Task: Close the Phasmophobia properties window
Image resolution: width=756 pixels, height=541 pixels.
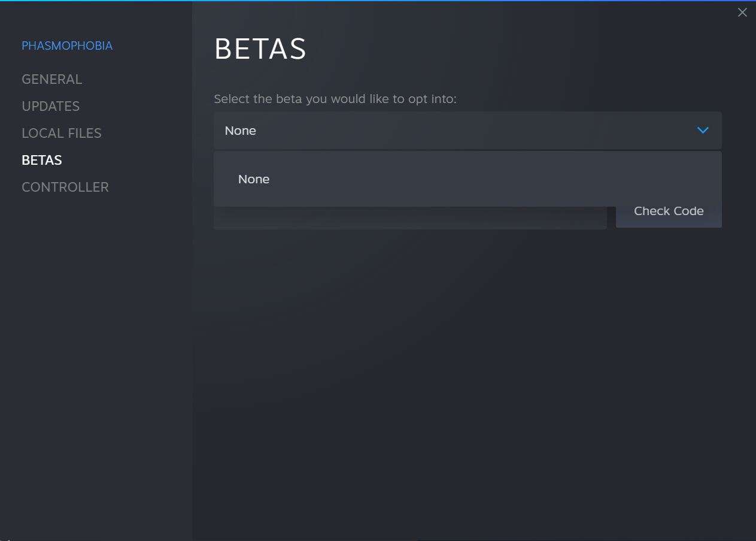Action: click(x=742, y=13)
